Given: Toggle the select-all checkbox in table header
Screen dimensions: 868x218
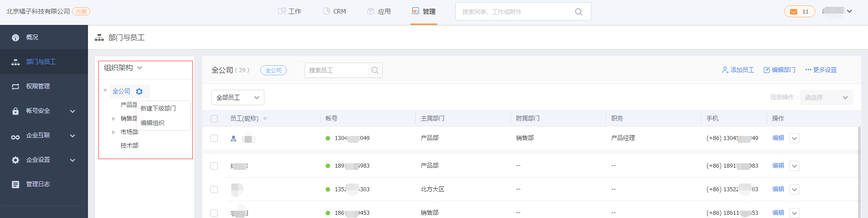Looking at the screenshot, I should pyautogui.click(x=214, y=119).
